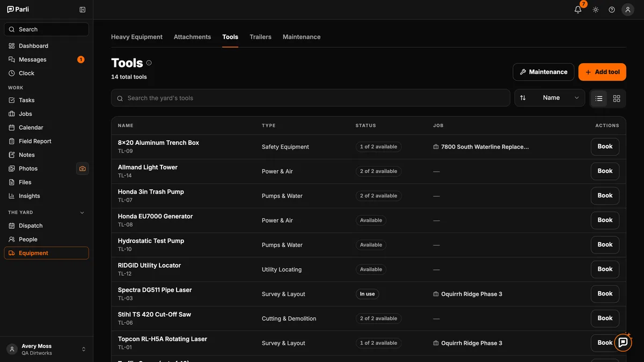Click the Search the yard's tools field

pyautogui.click(x=311, y=98)
